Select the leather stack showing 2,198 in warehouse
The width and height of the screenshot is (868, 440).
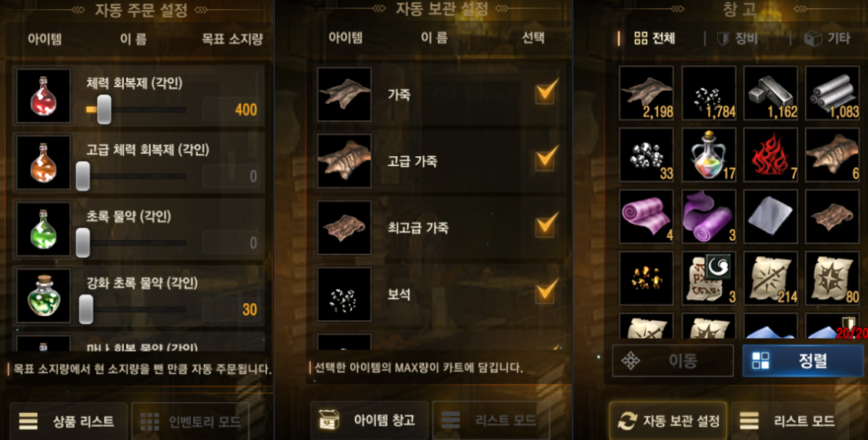pos(646,93)
